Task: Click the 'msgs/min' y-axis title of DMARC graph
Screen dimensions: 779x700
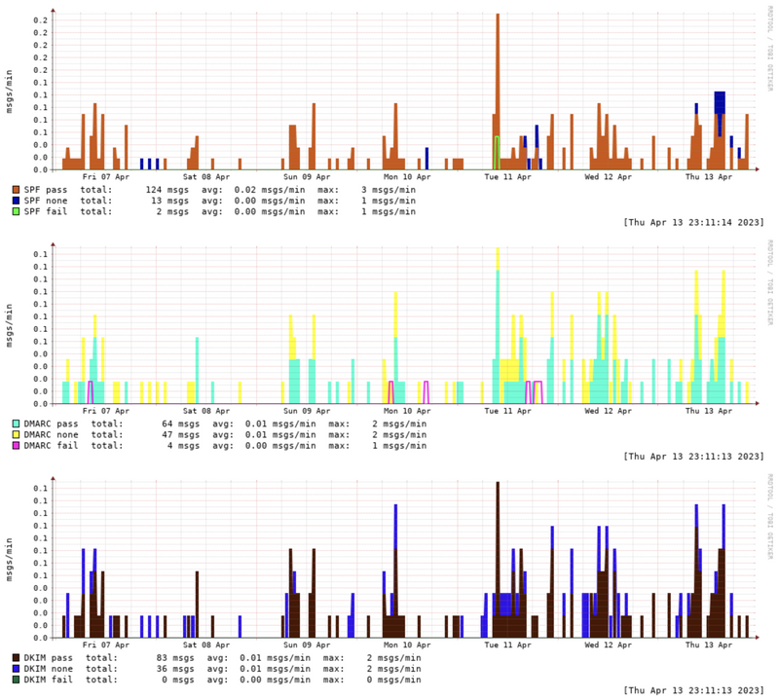Action: (x=9, y=325)
